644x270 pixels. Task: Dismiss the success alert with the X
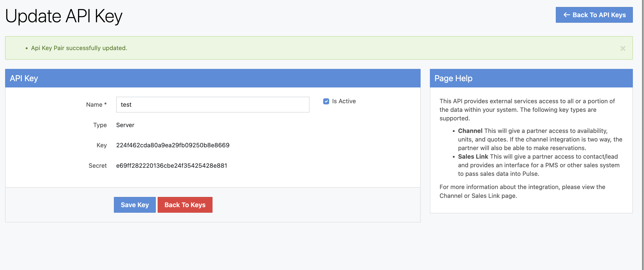[622, 48]
